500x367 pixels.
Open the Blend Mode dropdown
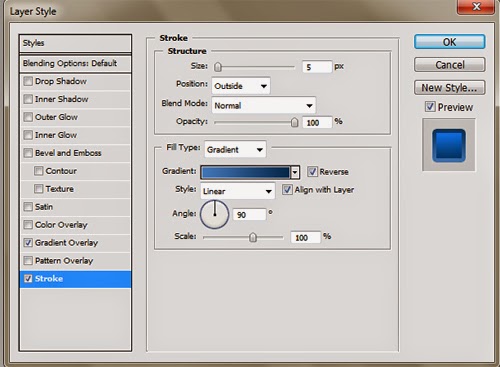coord(264,106)
